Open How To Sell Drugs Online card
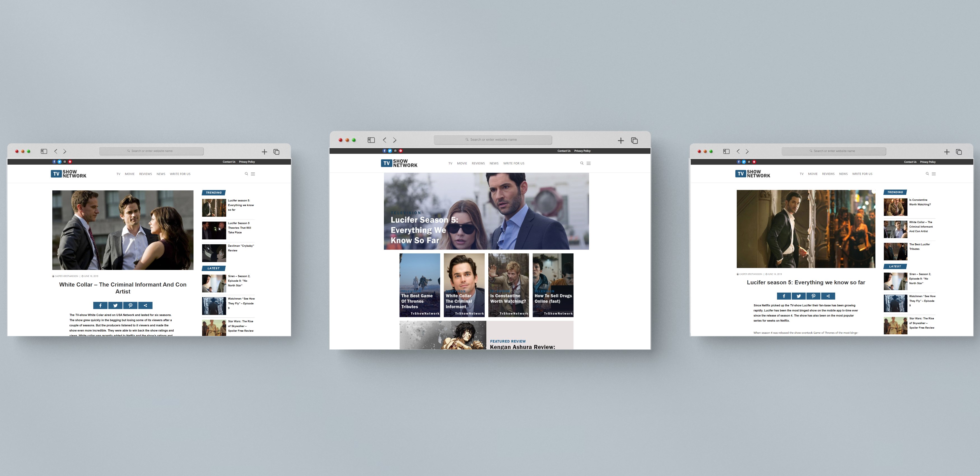The height and width of the screenshot is (476, 980). pyautogui.click(x=553, y=285)
